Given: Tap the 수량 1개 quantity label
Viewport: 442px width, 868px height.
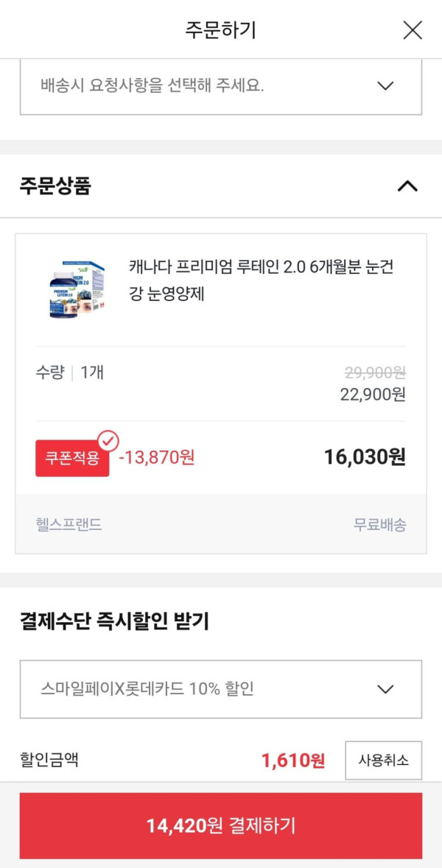Looking at the screenshot, I should point(70,373).
